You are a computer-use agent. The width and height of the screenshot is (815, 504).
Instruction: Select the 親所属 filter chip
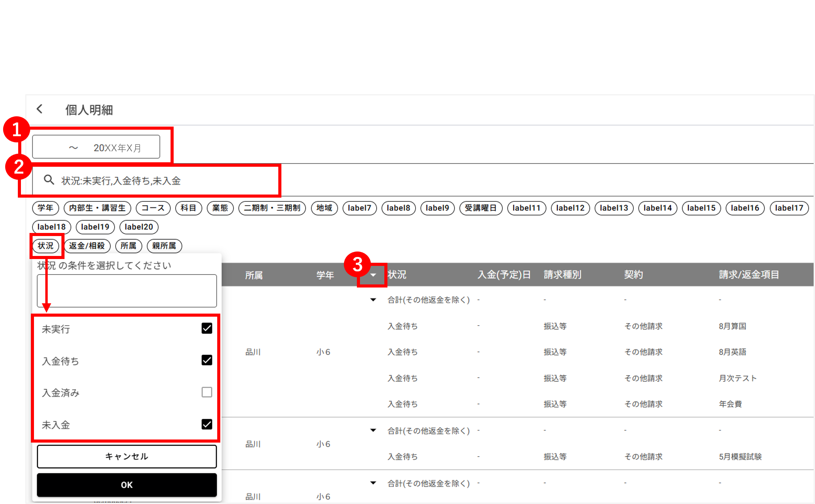pos(164,246)
